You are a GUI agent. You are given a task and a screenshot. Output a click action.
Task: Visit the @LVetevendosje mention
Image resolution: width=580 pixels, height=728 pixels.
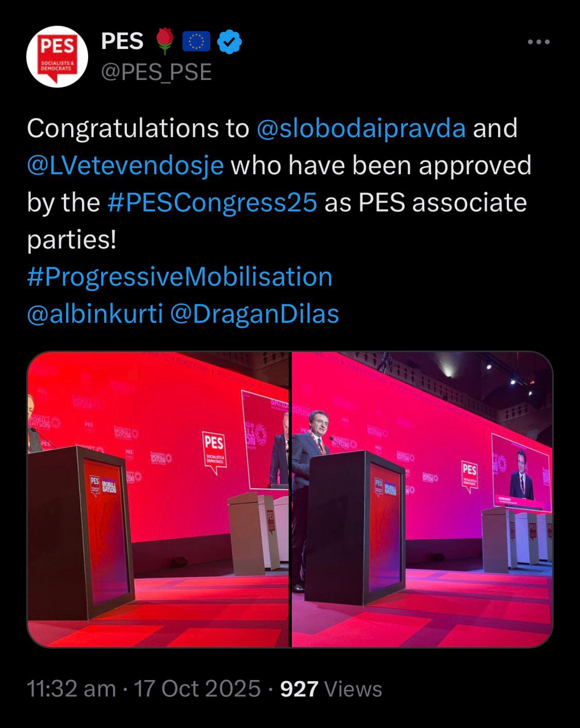tap(125, 166)
